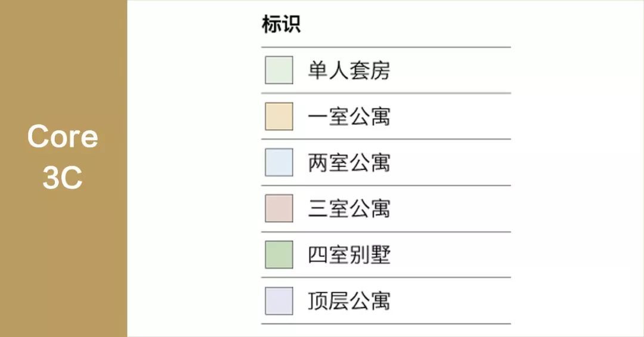The image size is (644, 337).
Task: Click the gold sidebar panel background
Action: tap(63, 268)
